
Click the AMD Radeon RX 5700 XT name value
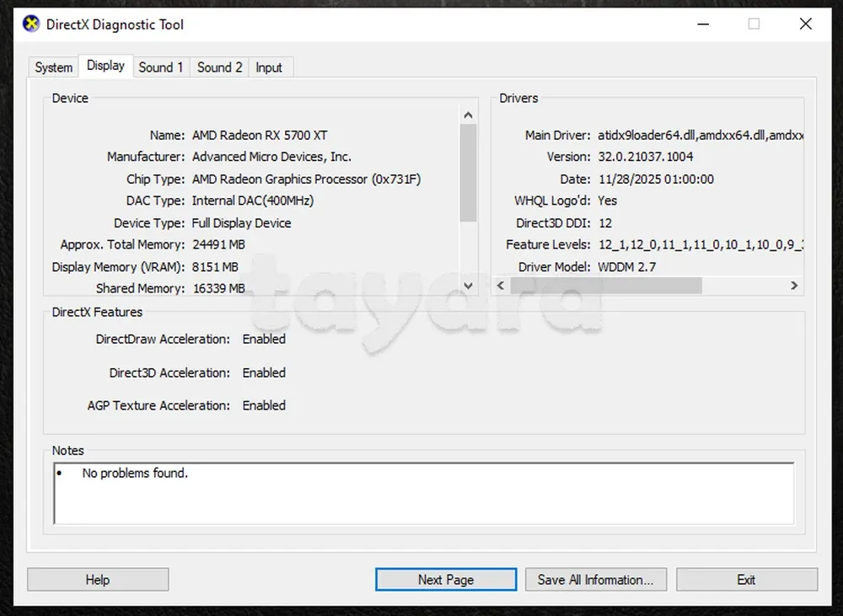[x=260, y=135]
